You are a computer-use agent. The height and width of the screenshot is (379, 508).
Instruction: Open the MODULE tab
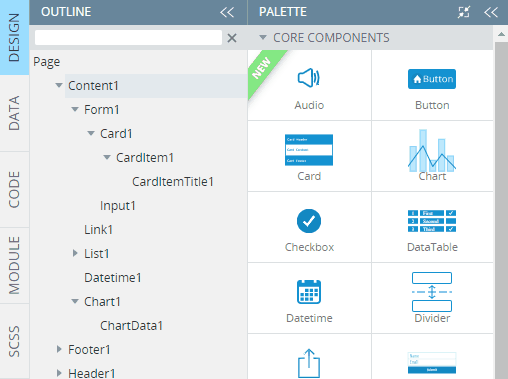14,265
